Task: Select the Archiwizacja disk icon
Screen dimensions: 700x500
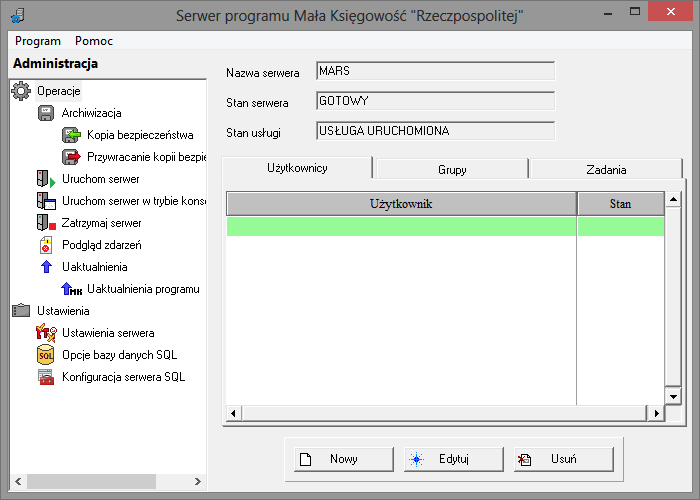Action: (45, 113)
